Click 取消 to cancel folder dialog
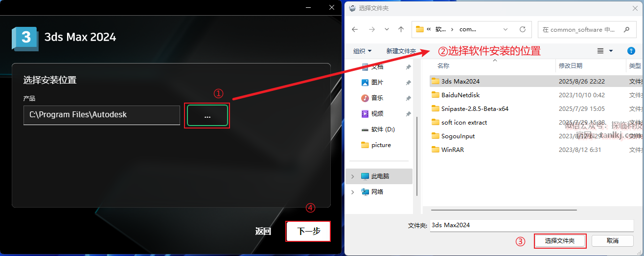This screenshot has height=256, width=644. tap(613, 240)
